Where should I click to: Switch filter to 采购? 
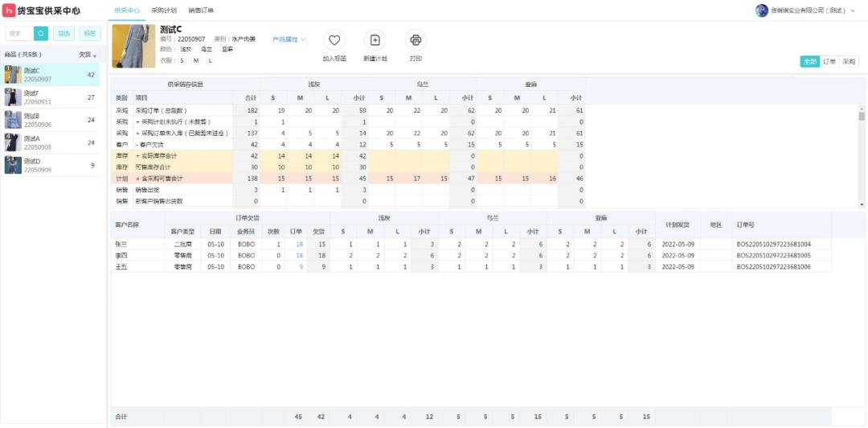(x=849, y=61)
